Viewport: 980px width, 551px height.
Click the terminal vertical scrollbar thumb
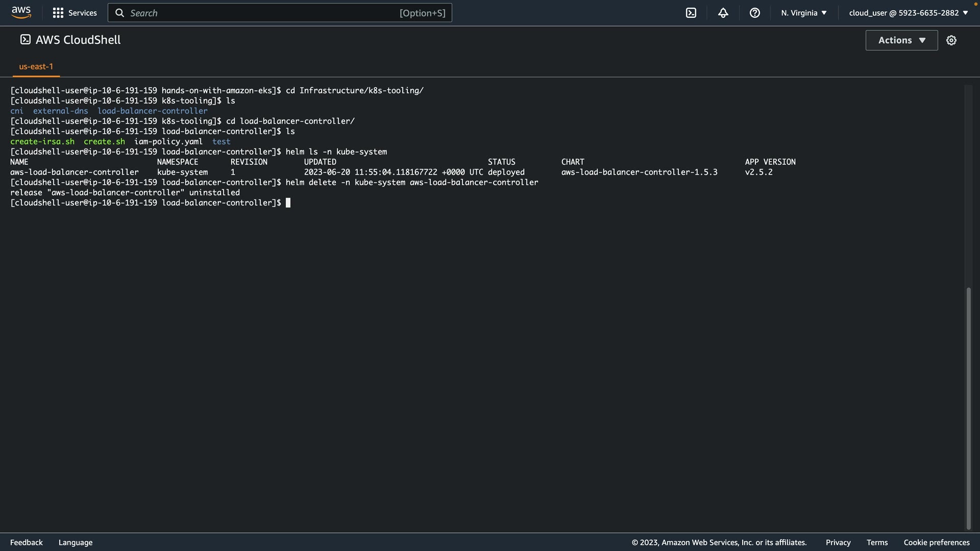(968, 408)
